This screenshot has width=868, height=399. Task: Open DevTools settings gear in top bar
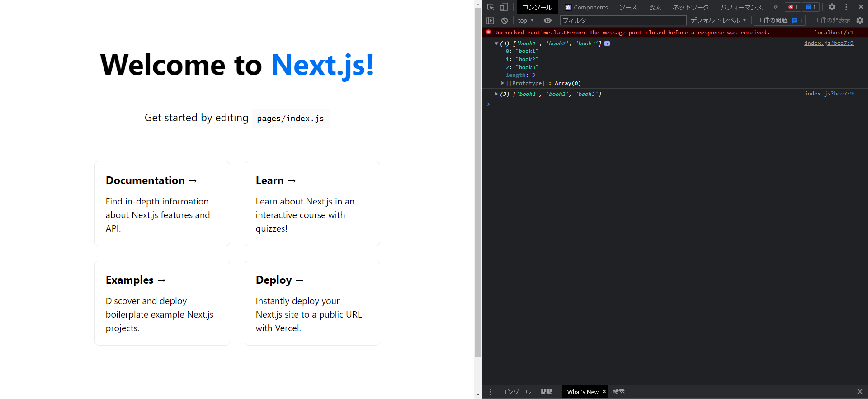(832, 7)
